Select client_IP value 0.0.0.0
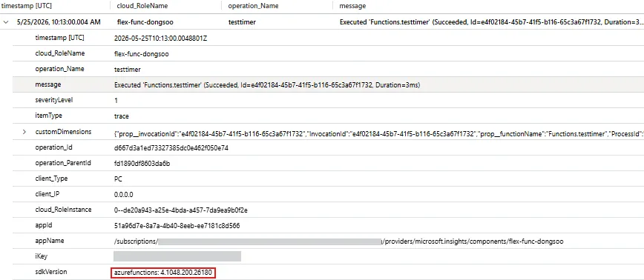This screenshot has width=644, height=280. pos(123,194)
